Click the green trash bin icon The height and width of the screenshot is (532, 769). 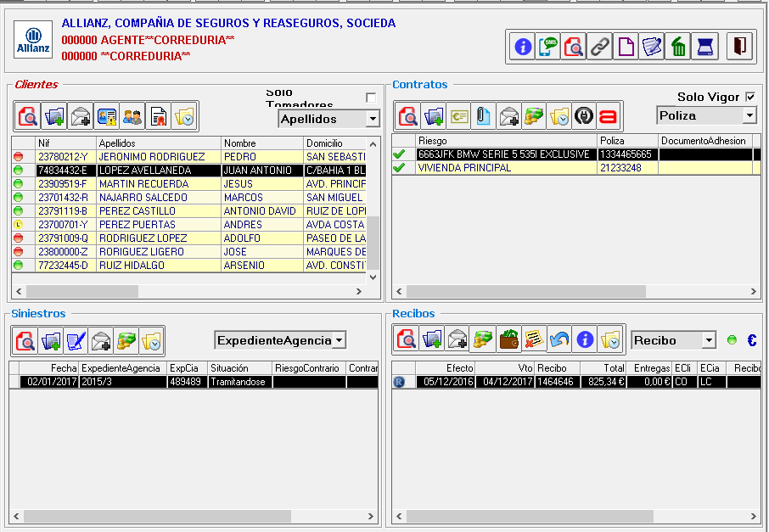coord(678,47)
